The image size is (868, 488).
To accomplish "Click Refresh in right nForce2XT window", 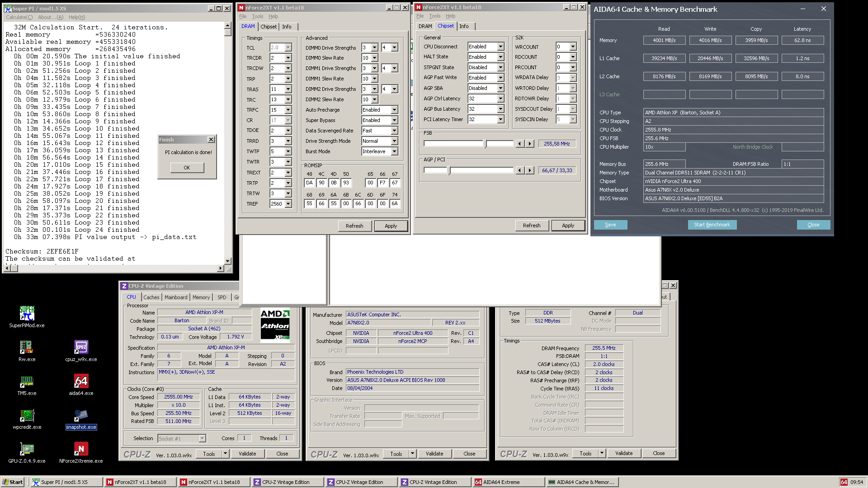I will pyautogui.click(x=531, y=225).
